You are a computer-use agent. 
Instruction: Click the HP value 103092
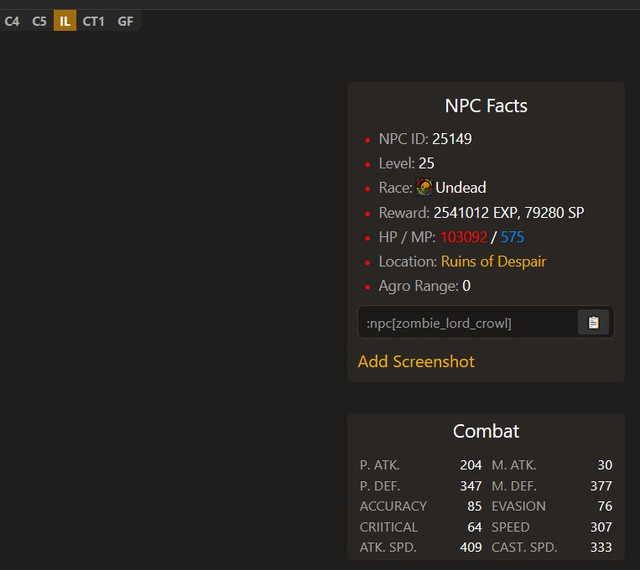pyautogui.click(x=464, y=237)
